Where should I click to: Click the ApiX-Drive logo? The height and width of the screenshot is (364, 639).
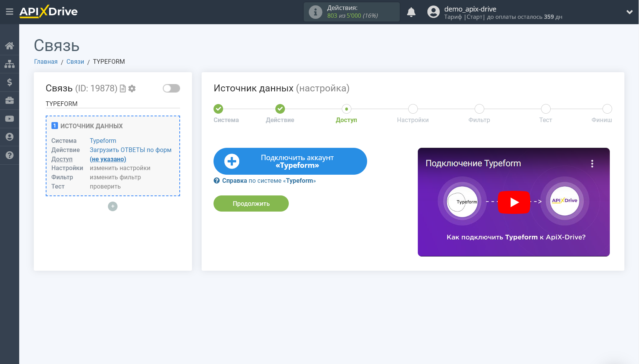pos(48,12)
